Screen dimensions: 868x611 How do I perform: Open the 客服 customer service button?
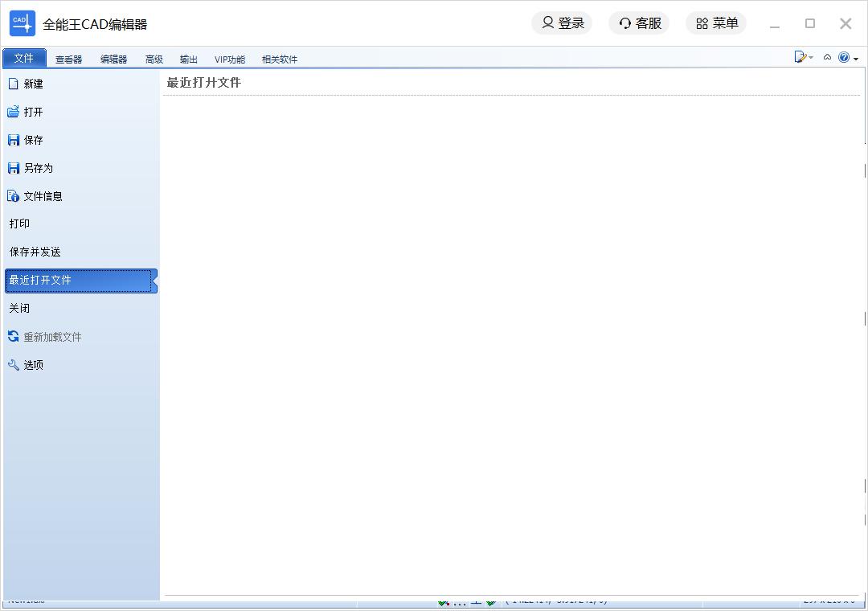point(639,23)
